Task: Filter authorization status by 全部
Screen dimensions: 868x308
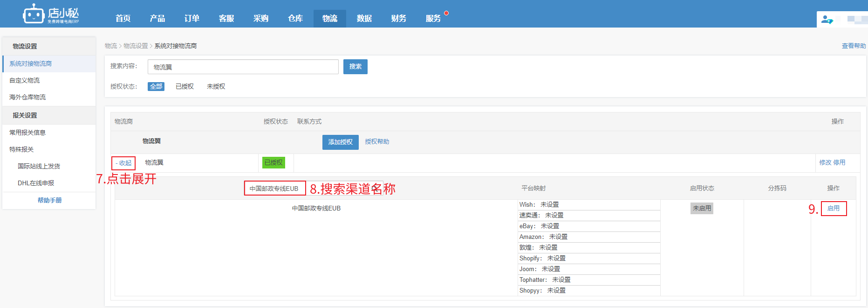Action: point(156,86)
